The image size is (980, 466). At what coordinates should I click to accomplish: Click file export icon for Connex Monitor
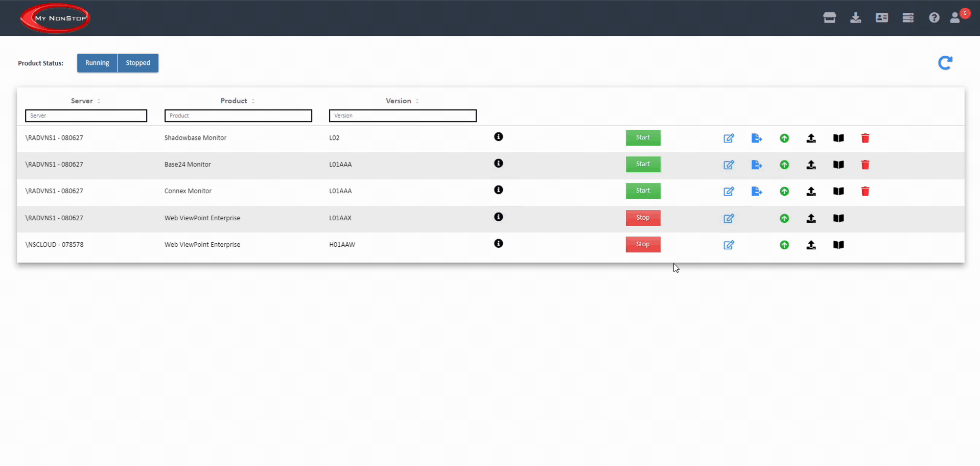[757, 191]
